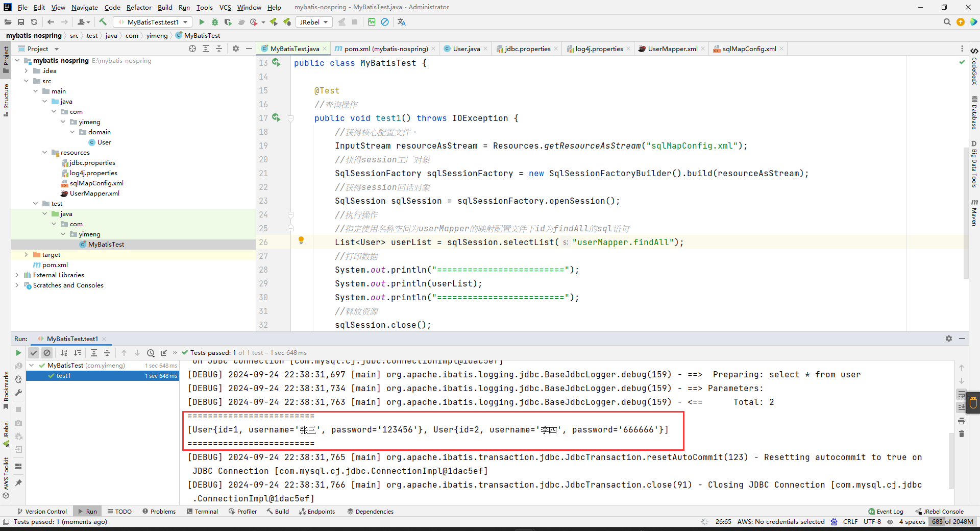Image resolution: width=980 pixels, height=531 pixels.
Task: Click the Expand All icon in the Project panel
Action: (x=206, y=49)
